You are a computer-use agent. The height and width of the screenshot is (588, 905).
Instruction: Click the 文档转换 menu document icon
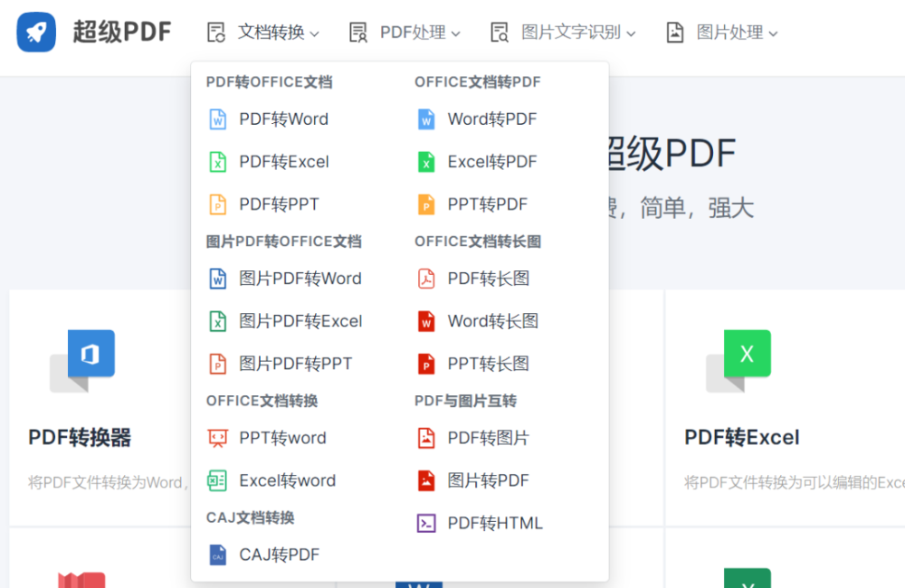216,33
